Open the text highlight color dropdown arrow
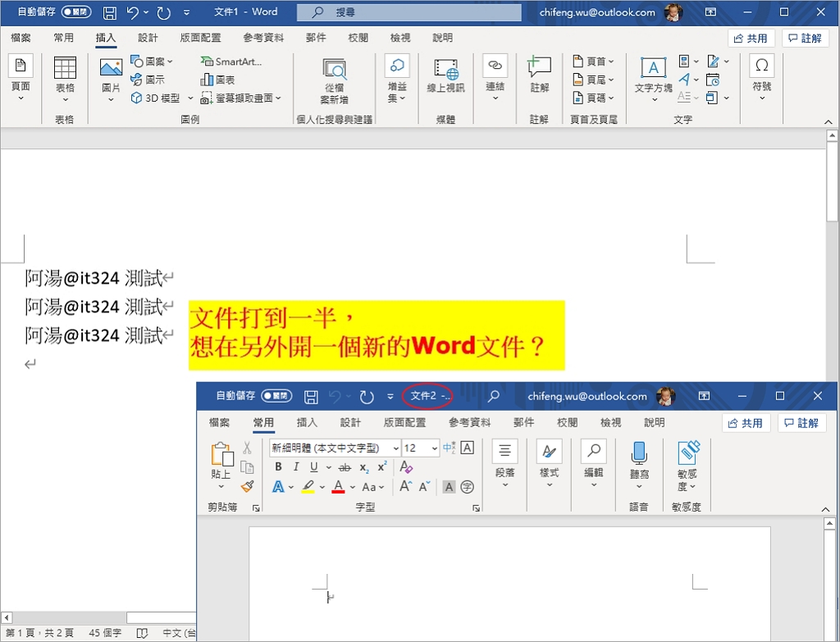840x642 pixels. pos(322,486)
